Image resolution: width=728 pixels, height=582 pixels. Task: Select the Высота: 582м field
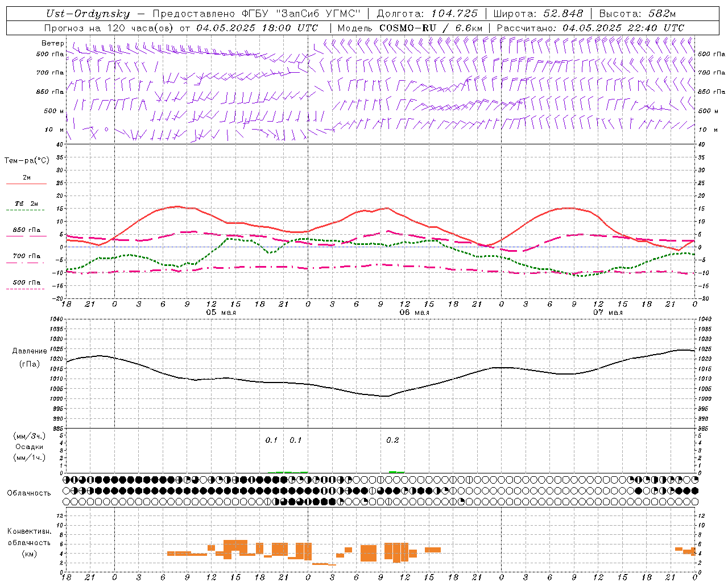point(637,14)
